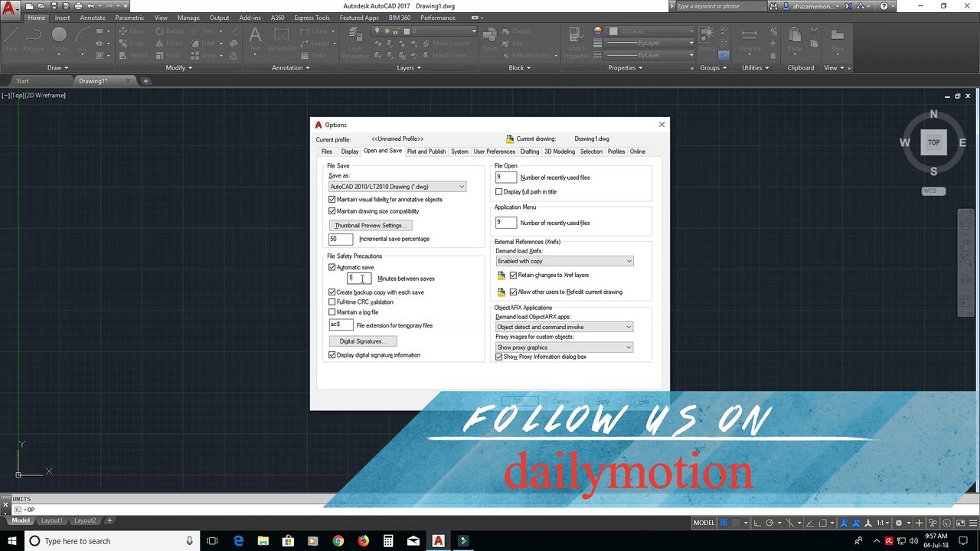Expand the Annotation panel
This screenshot has height=551, width=980.
tap(290, 67)
